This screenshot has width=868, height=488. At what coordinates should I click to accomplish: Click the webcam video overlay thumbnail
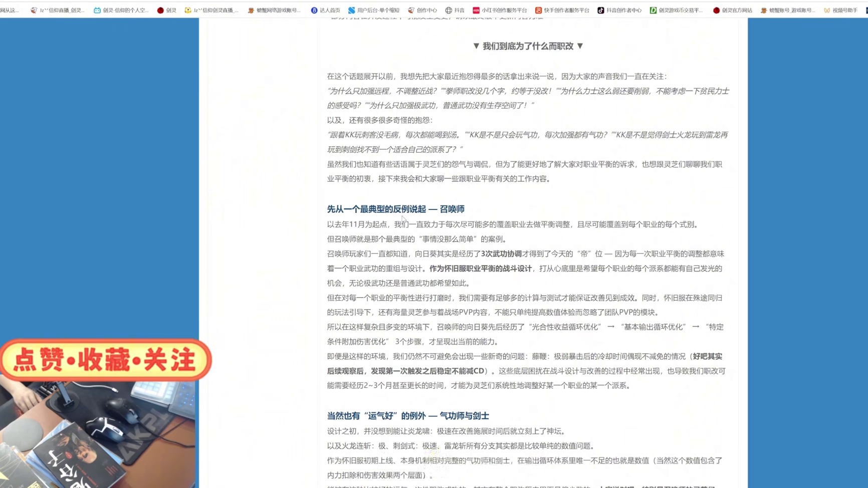[98, 434]
